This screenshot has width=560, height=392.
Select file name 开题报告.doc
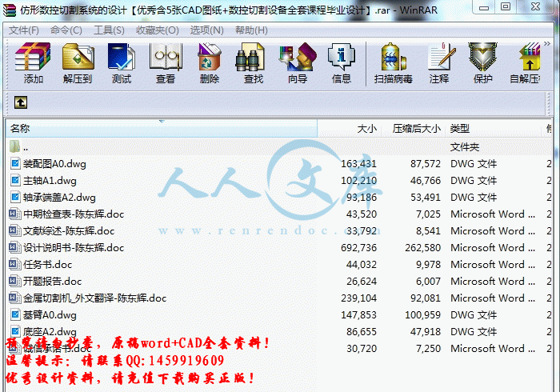coord(53,282)
